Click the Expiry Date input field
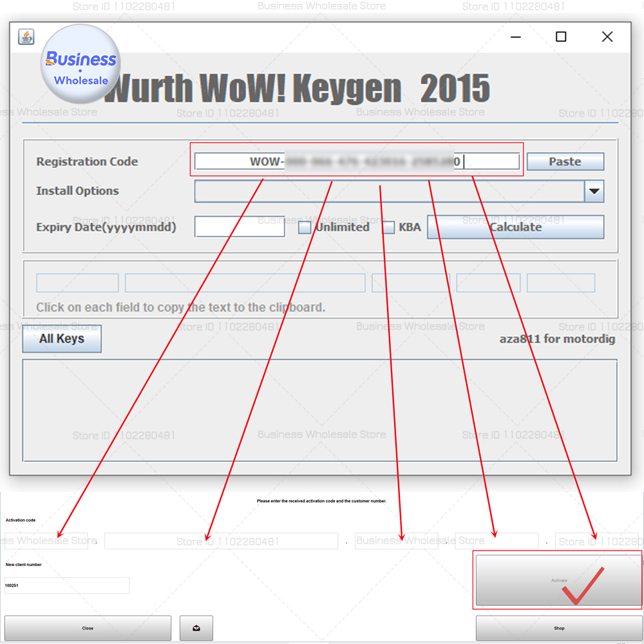The height and width of the screenshot is (644, 644). coord(239,227)
